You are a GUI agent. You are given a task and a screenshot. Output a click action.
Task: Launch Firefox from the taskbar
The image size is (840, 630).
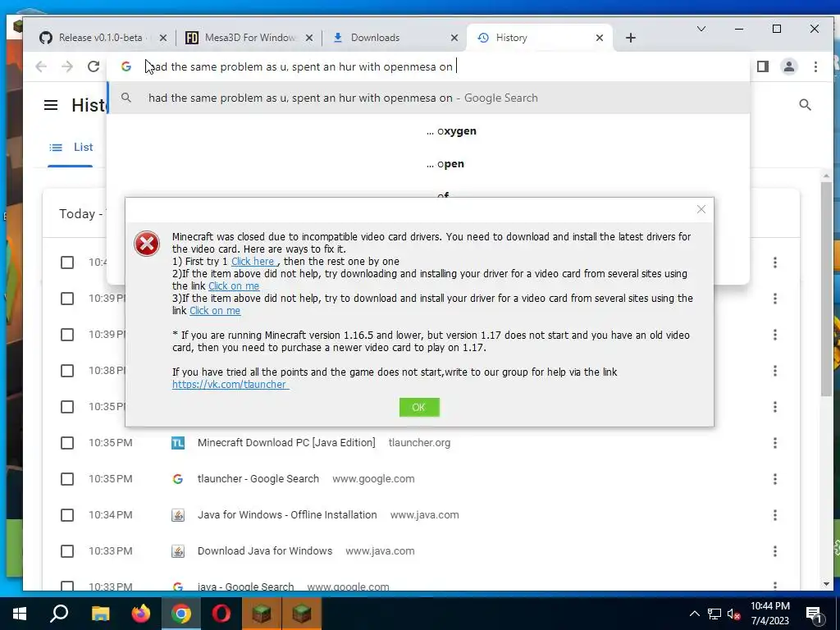pyautogui.click(x=141, y=614)
